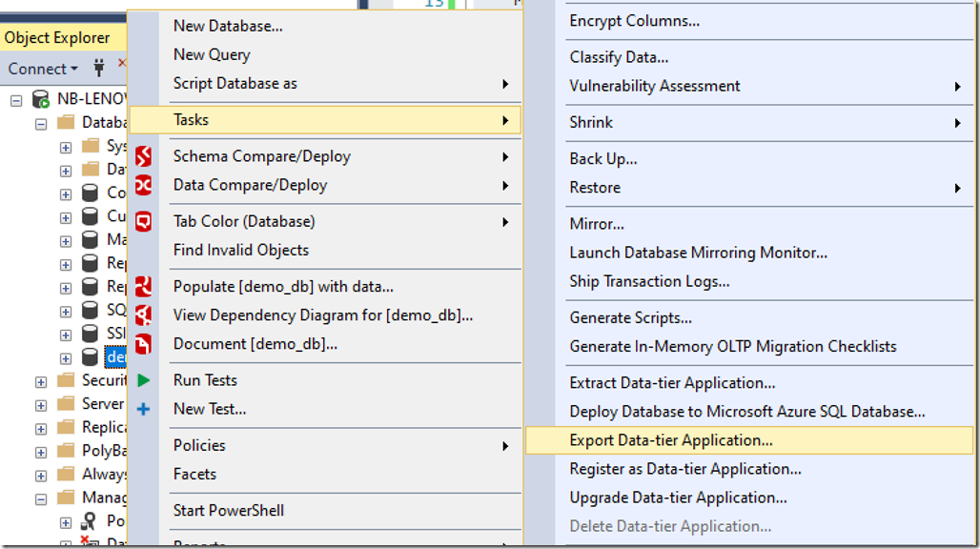The height and width of the screenshot is (549, 980).
Task: Click the Always On folder icon
Action: click(66, 474)
